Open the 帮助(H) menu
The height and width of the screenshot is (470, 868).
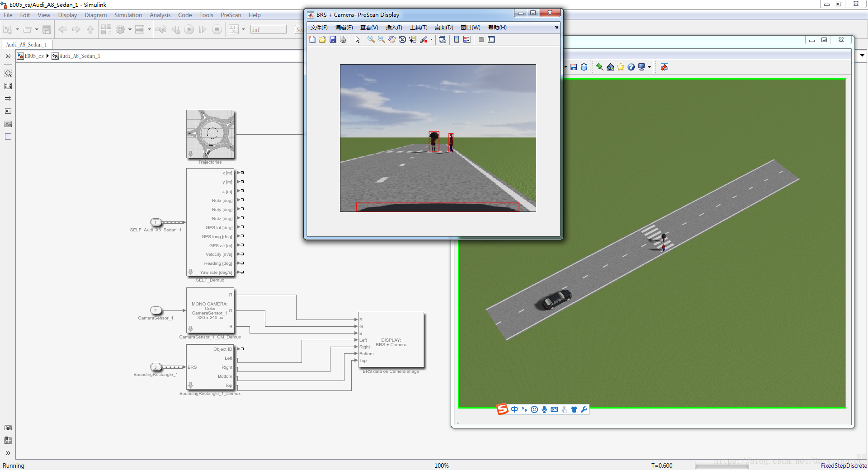coord(497,28)
